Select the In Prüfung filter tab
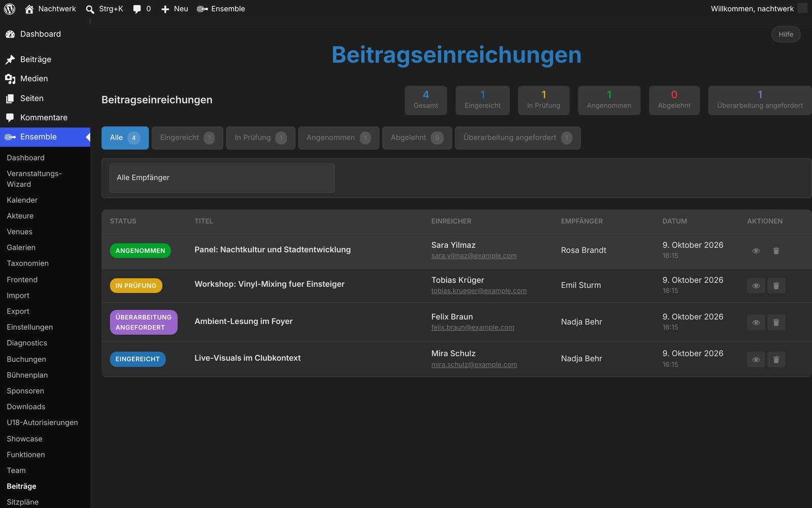 click(x=260, y=138)
